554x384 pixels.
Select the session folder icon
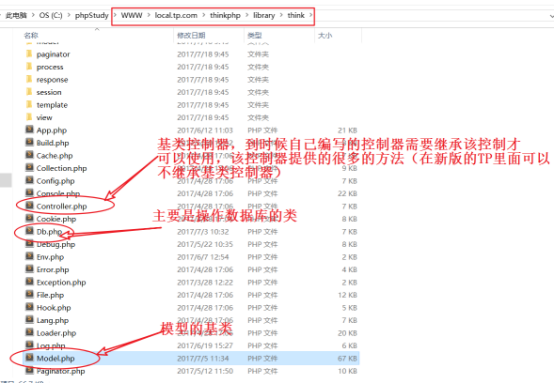pyautogui.click(x=29, y=92)
